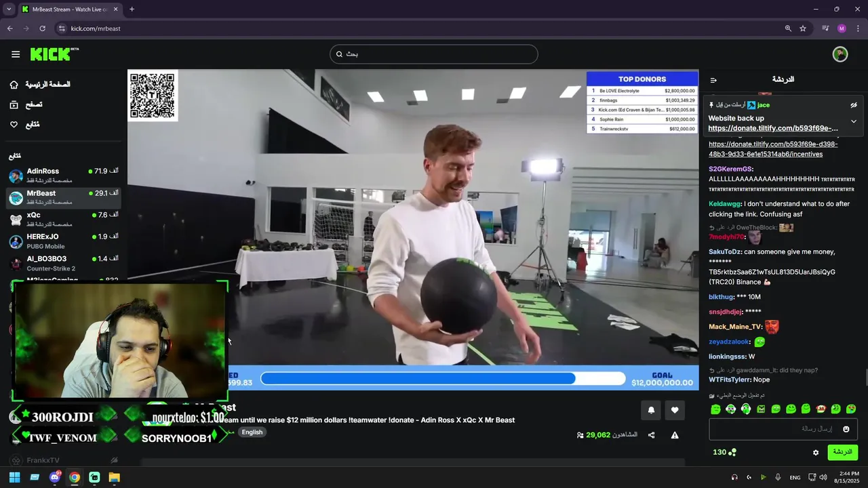Open the Kick hamburger menu
The height and width of the screenshot is (488, 868).
click(16, 54)
